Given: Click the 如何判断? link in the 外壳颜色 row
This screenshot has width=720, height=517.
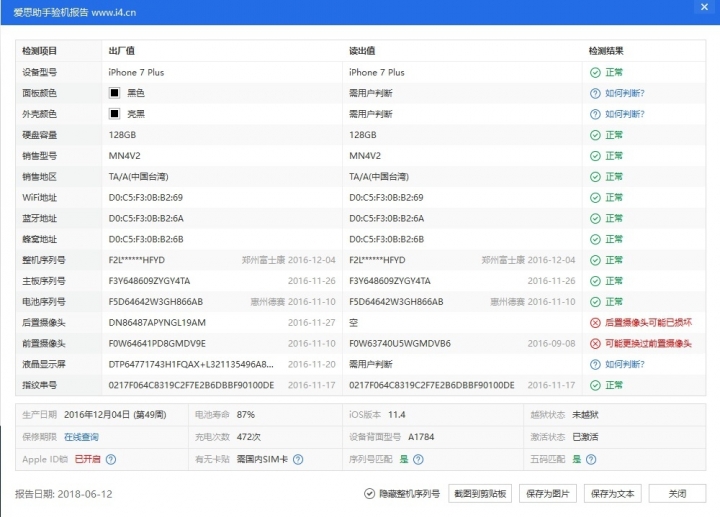Looking at the screenshot, I should coord(625,114).
